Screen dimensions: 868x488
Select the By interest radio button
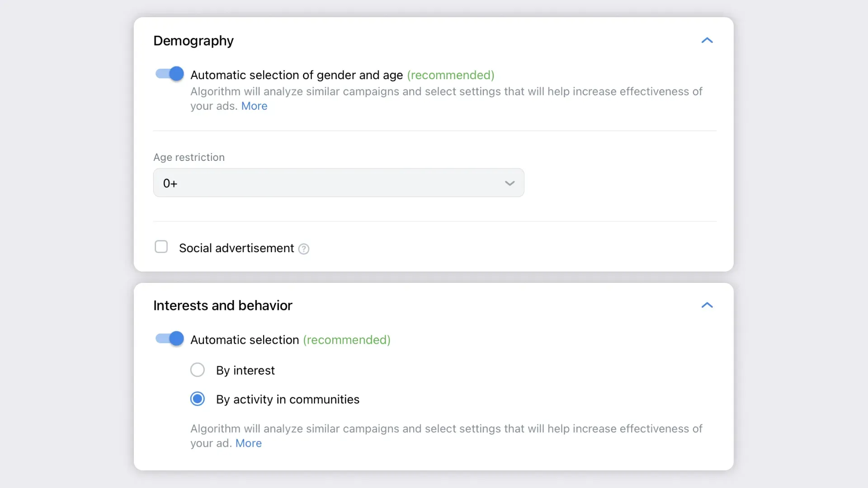(198, 370)
